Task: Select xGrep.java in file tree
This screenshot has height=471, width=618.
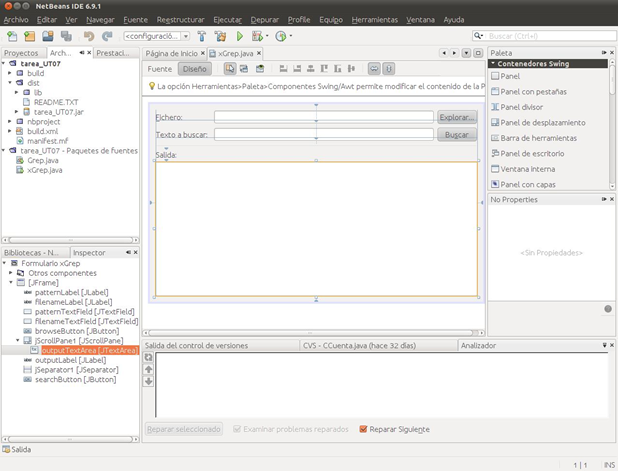Action: [x=45, y=170]
